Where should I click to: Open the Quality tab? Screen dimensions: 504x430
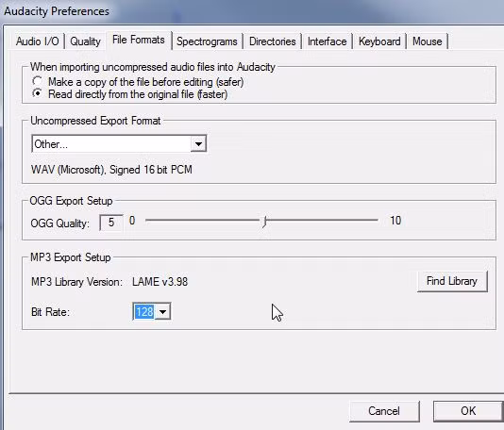click(85, 41)
